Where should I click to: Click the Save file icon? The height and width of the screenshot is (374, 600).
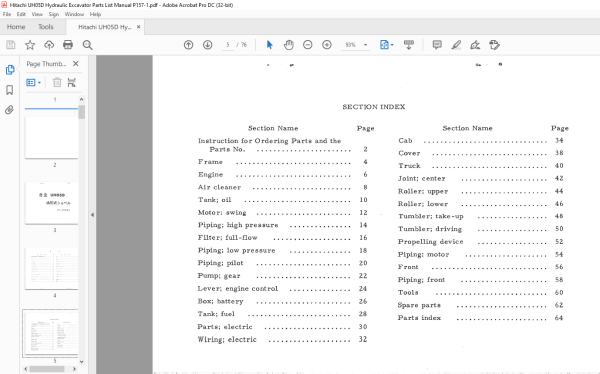click(11, 45)
